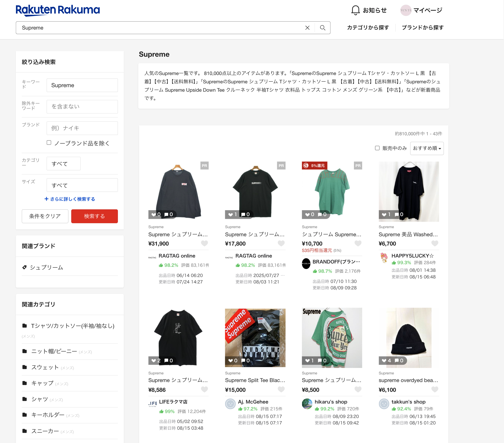The height and width of the screenshot is (443, 504).
Task: Go to マイページ
Action: [x=428, y=10]
